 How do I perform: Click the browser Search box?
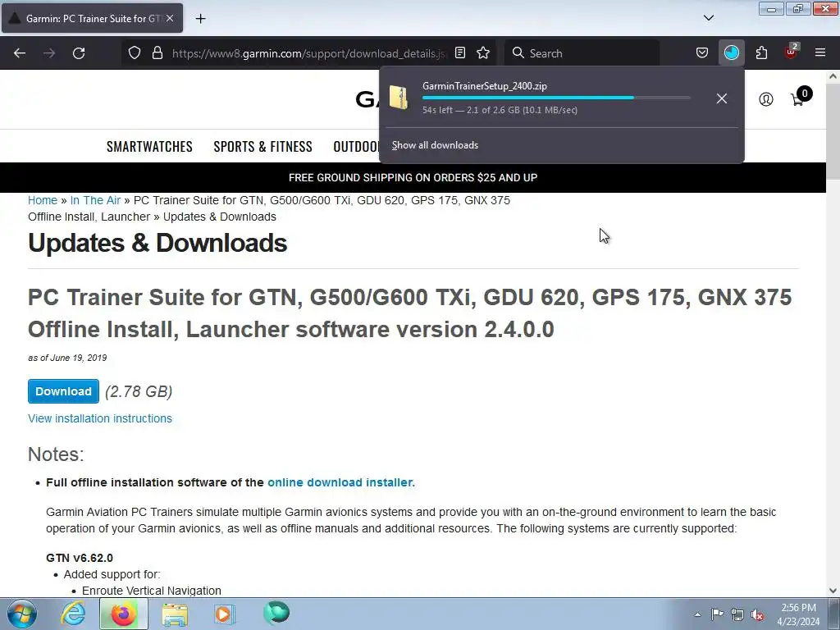(582, 53)
